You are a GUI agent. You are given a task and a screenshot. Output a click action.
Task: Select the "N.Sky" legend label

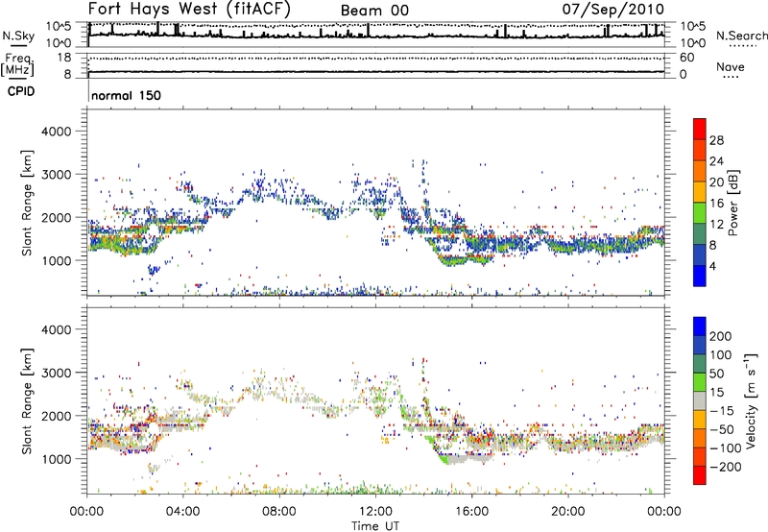coord(18,36)
